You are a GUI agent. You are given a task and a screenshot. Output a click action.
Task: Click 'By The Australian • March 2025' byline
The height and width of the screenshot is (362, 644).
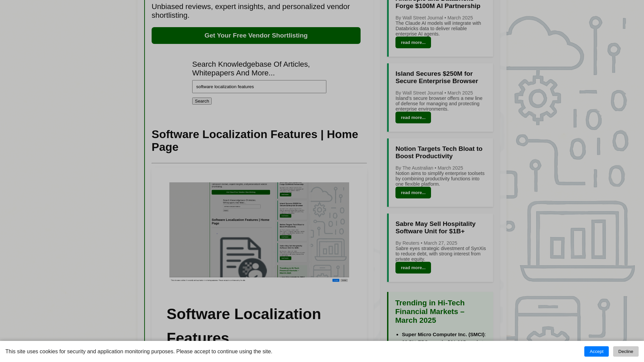pos(429,168)
